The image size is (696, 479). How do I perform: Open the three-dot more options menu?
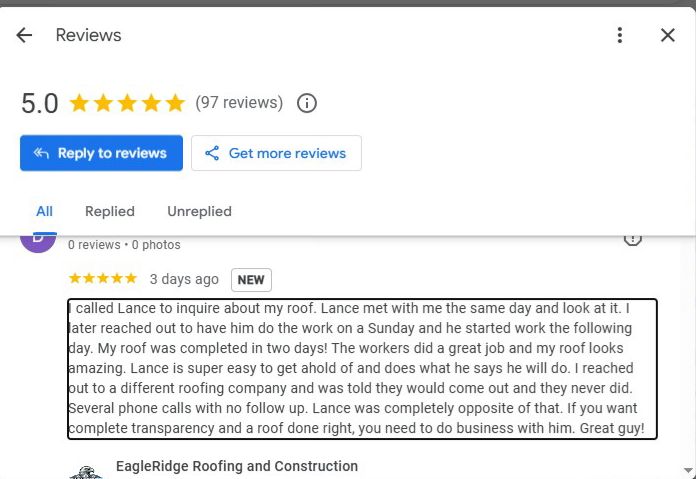coord(620,35)
